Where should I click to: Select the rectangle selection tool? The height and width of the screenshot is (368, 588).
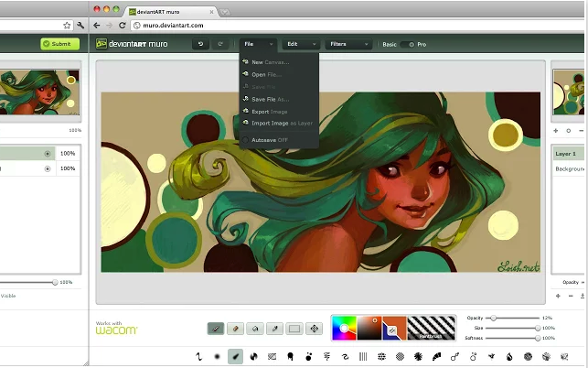[294, 329]
